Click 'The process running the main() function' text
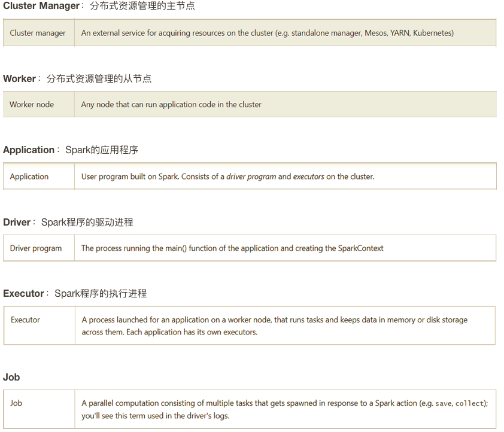The width and height of the screenshot is (504, 432). pyautogui.click(x=232, y=248)
